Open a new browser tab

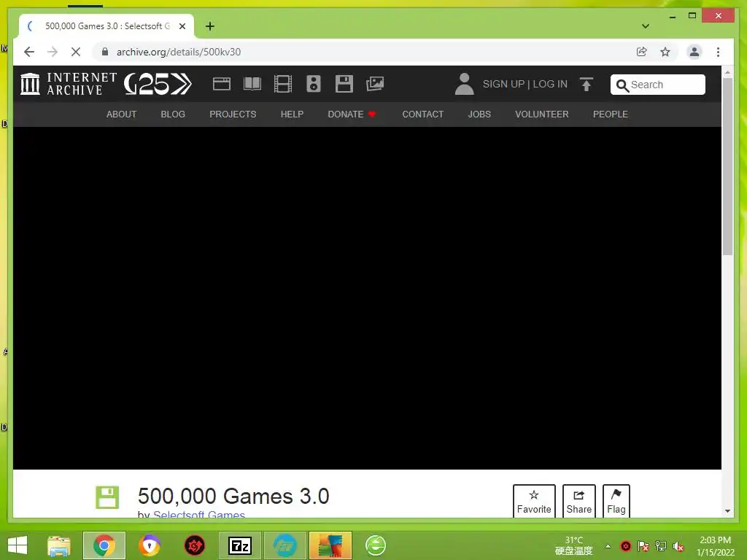tap(209, 26)
